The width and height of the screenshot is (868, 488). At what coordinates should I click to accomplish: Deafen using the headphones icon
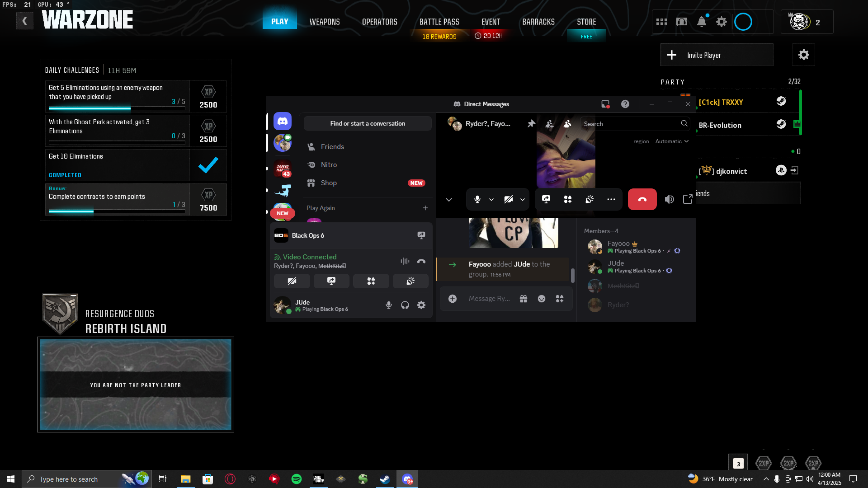(x=405, y=305)
